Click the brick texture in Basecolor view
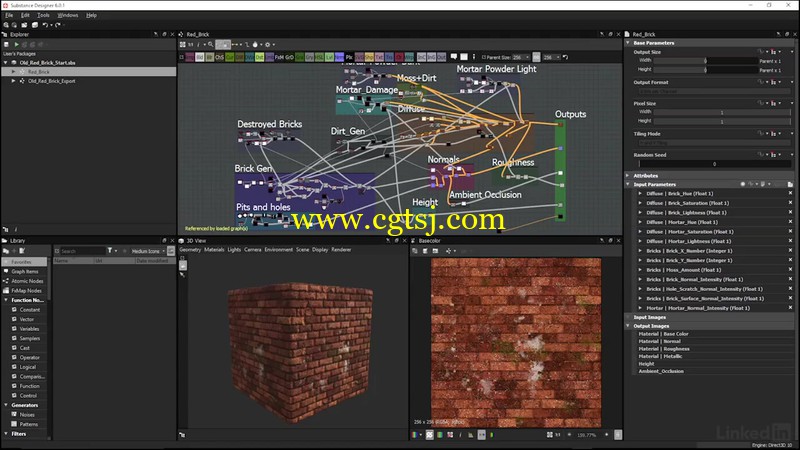 pyautogui.click(x=516, y=342)
